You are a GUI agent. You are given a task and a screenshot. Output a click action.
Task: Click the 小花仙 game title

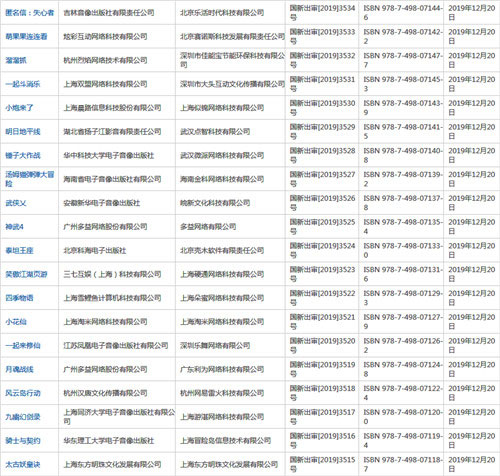pos(16,322)
